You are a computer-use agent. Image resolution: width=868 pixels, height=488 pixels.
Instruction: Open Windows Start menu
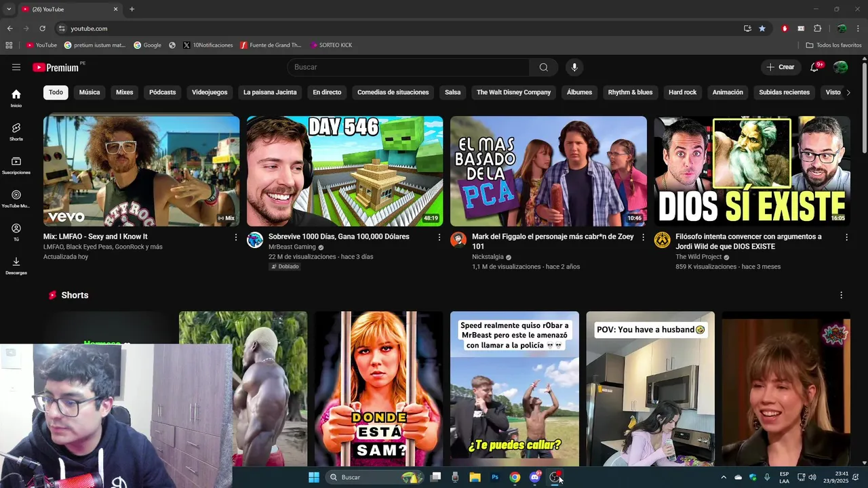point(314,477)
